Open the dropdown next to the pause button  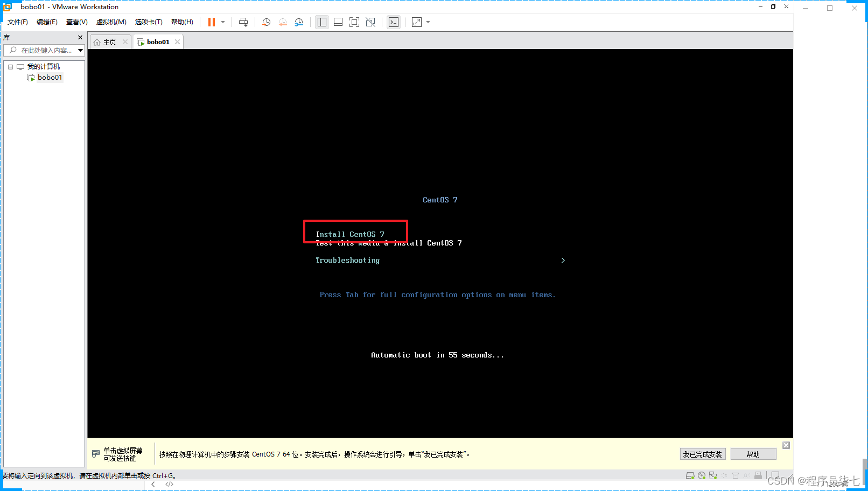222,22
